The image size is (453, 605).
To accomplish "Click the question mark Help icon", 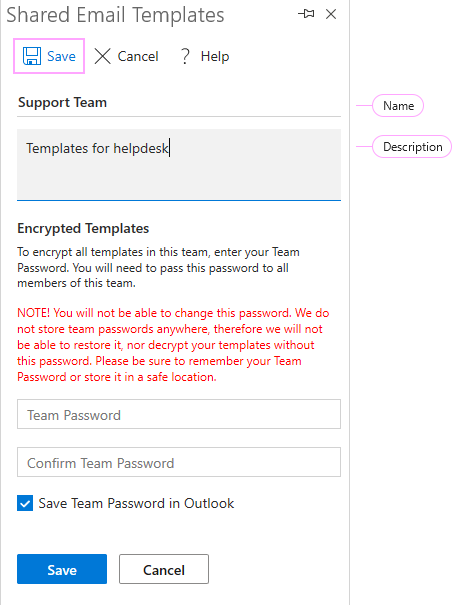I will point(185,56).
